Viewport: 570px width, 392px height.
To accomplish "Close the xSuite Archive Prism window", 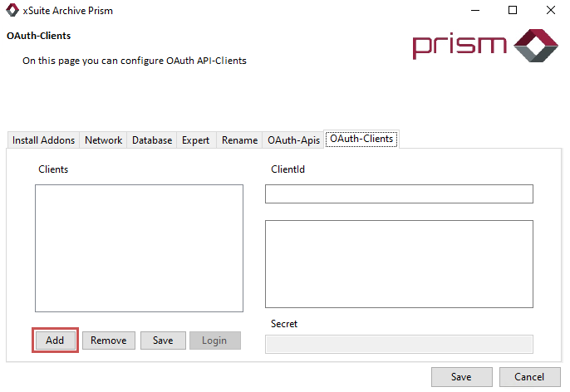I will 551,10.
